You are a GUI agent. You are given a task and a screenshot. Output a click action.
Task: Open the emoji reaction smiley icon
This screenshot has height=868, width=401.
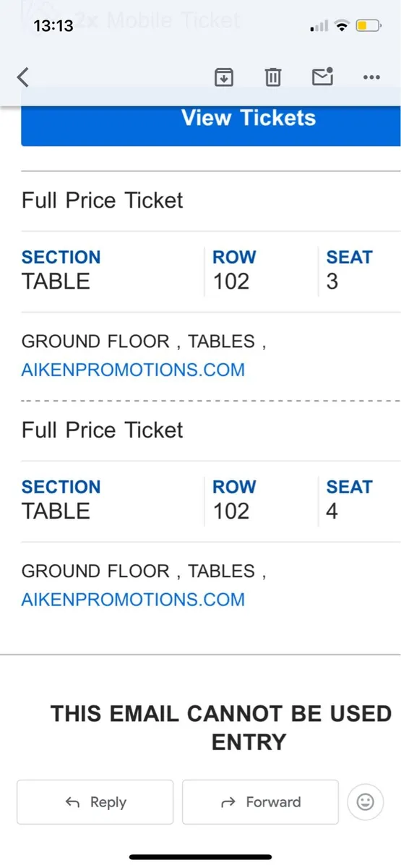point(366,801)
